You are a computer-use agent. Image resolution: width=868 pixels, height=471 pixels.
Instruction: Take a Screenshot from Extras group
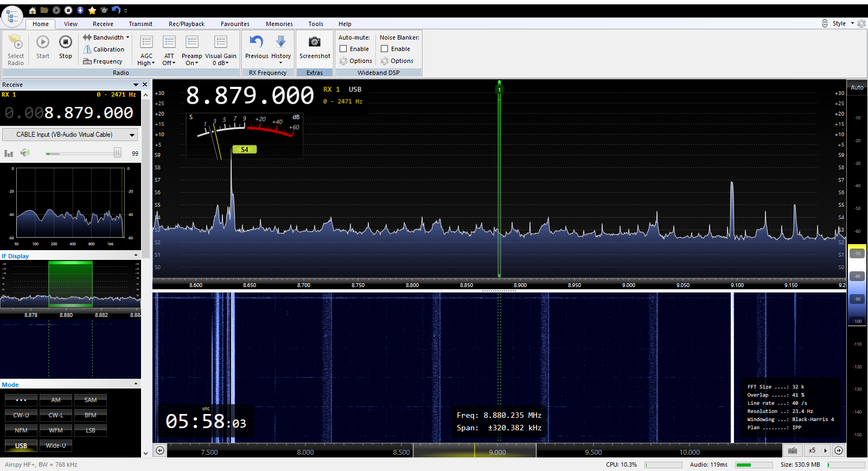[315, 47]
